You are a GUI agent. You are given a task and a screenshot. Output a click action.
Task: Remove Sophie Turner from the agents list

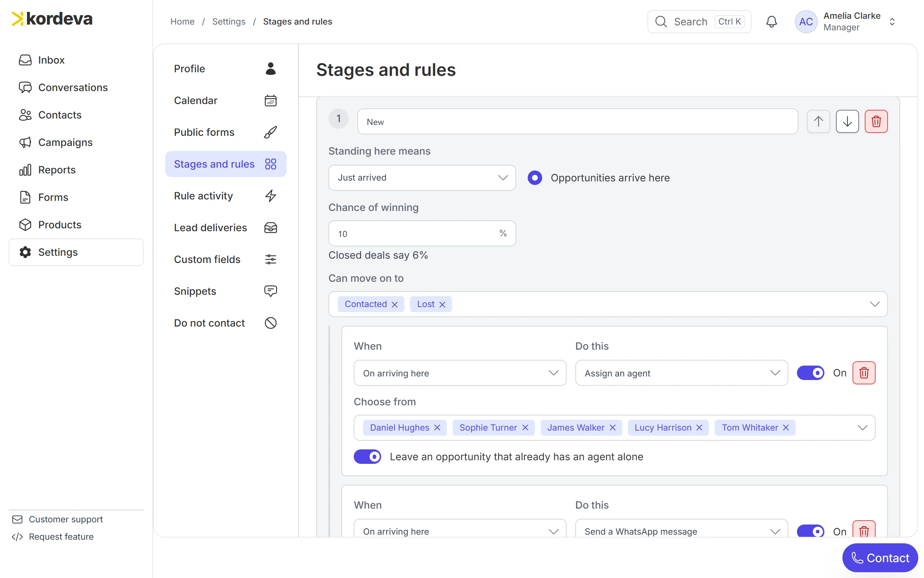[x=526, y=428]
